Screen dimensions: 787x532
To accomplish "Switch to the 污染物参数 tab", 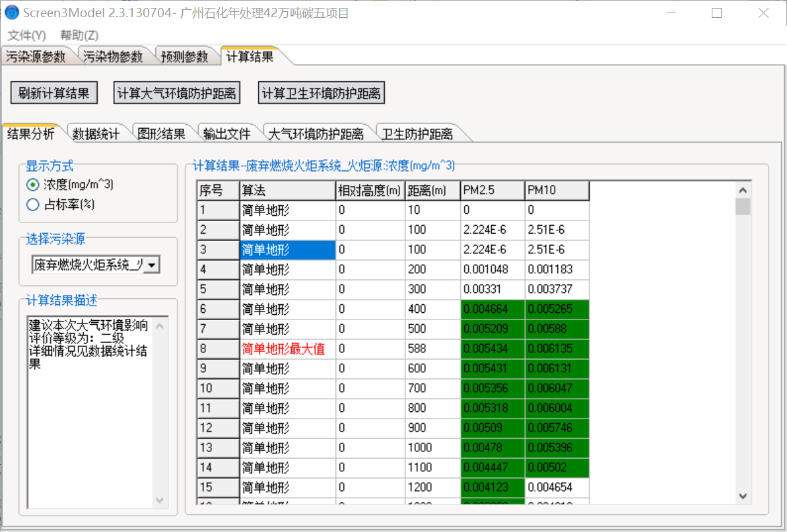I will [x=114, y=56].
